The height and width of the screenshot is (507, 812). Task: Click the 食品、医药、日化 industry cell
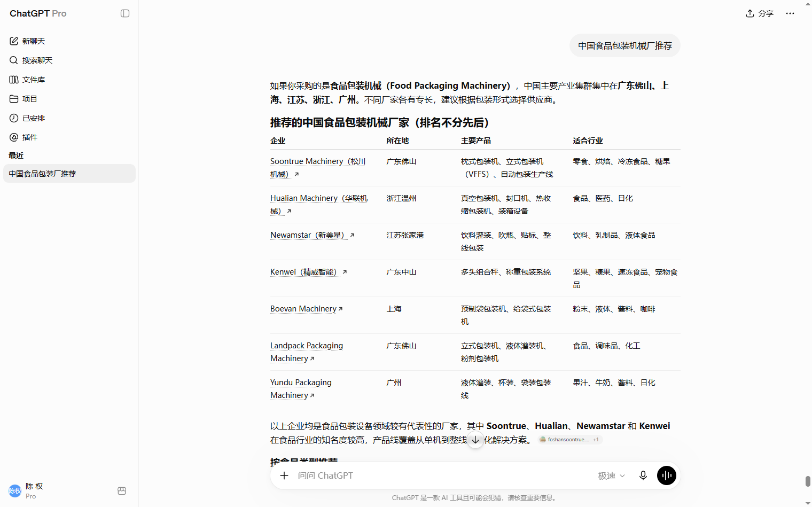tap(603, 198)
